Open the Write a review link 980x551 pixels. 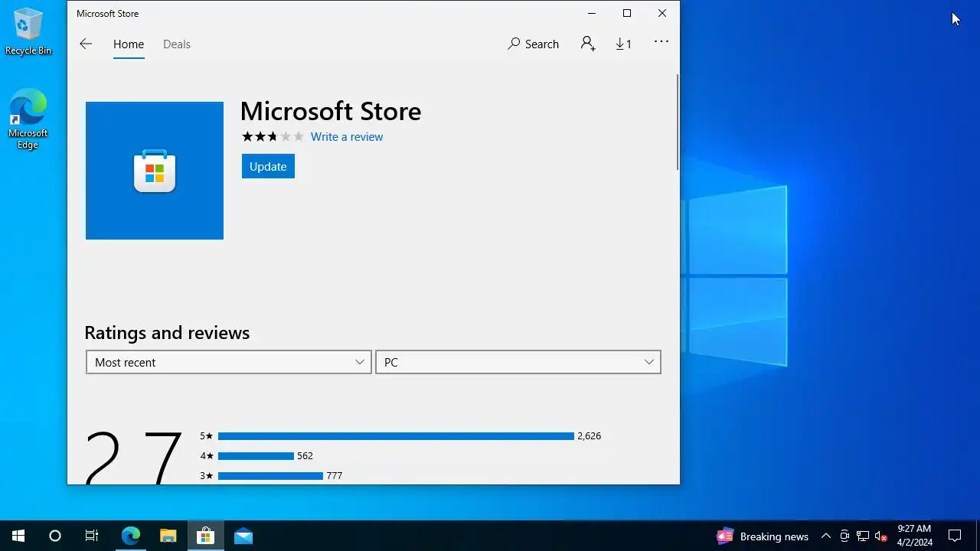click(347, 137)
